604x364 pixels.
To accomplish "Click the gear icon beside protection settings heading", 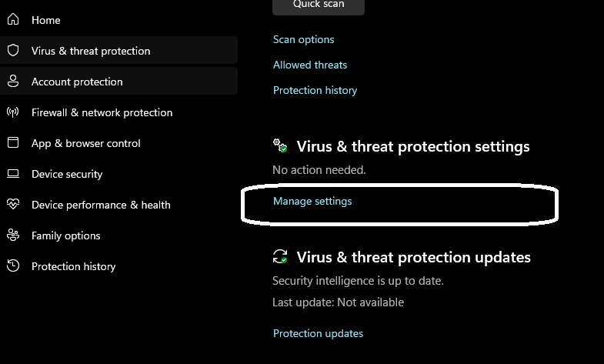I will coord(280,146).
